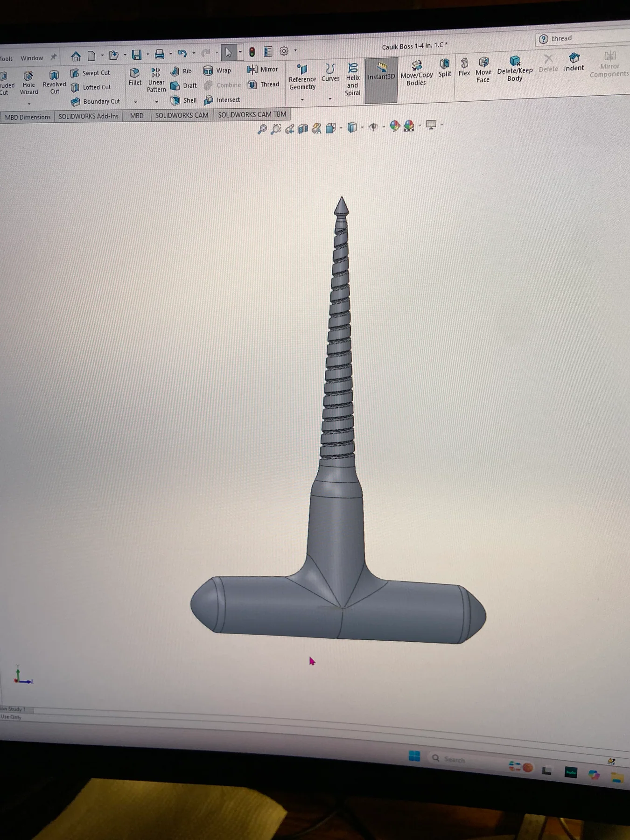The height and width of the screenshot is (840, 630).
Task: Select the Rib feature
Action: click(x=181, y=71)
